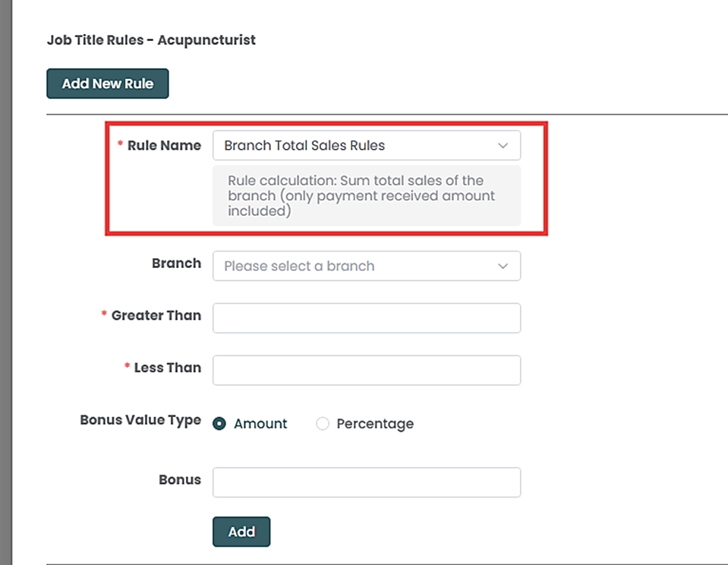The width and height of the screenshot is (728, 565).
Task: Click the Branch field label
Action: click(x=176, y=264)
